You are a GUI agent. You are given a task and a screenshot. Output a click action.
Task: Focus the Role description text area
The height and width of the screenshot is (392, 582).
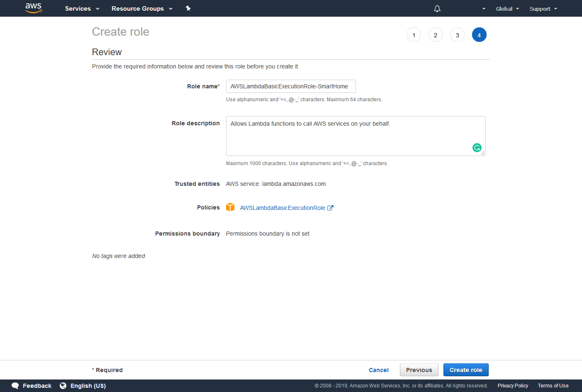pos(356,136)
